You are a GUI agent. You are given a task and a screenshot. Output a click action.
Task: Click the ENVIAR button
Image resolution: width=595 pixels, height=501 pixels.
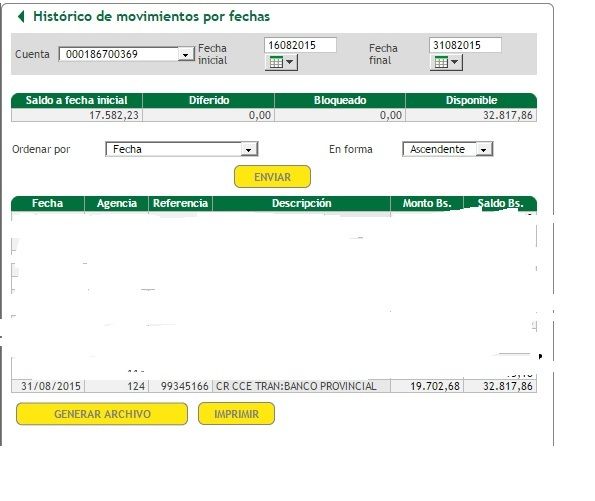coord(272,177)
